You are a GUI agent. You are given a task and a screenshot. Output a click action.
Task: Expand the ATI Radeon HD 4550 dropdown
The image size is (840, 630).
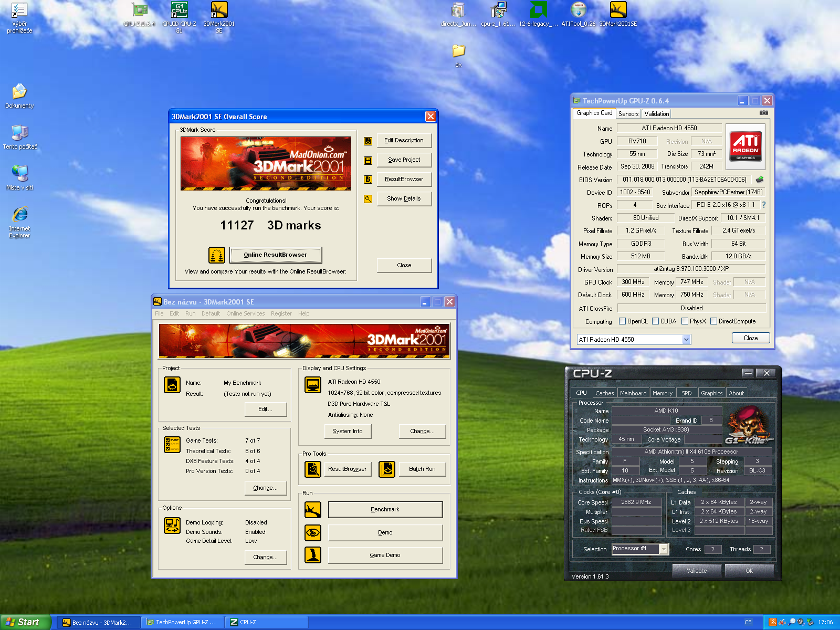tap(686, 340)
